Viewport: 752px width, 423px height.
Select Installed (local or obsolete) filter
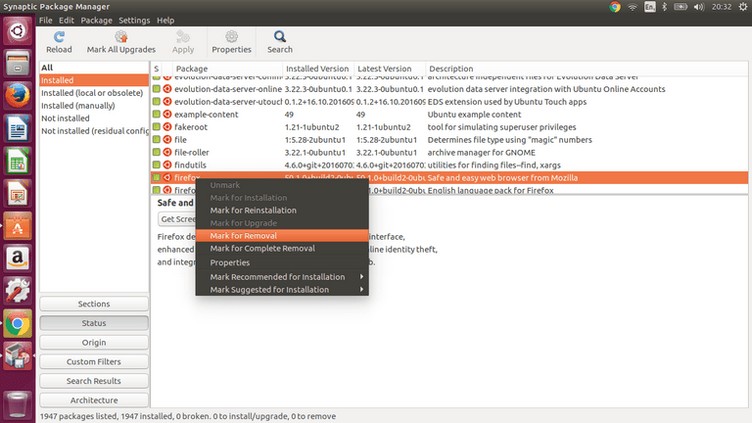94,93
